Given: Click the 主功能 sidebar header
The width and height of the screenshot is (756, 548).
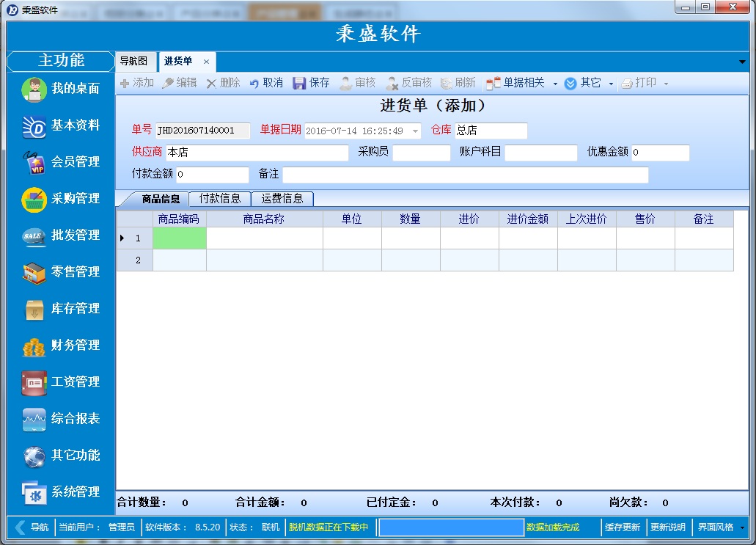Looking at the screenshot, I should (x=61, y=61).
